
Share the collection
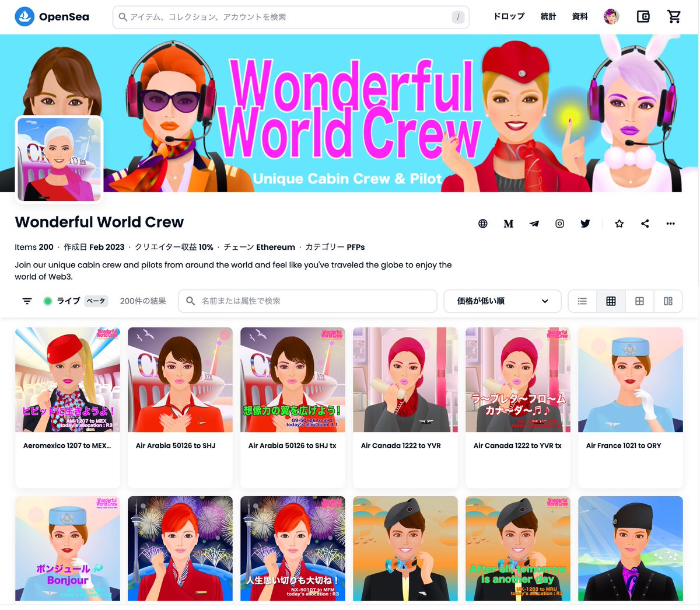coord(645,224)
